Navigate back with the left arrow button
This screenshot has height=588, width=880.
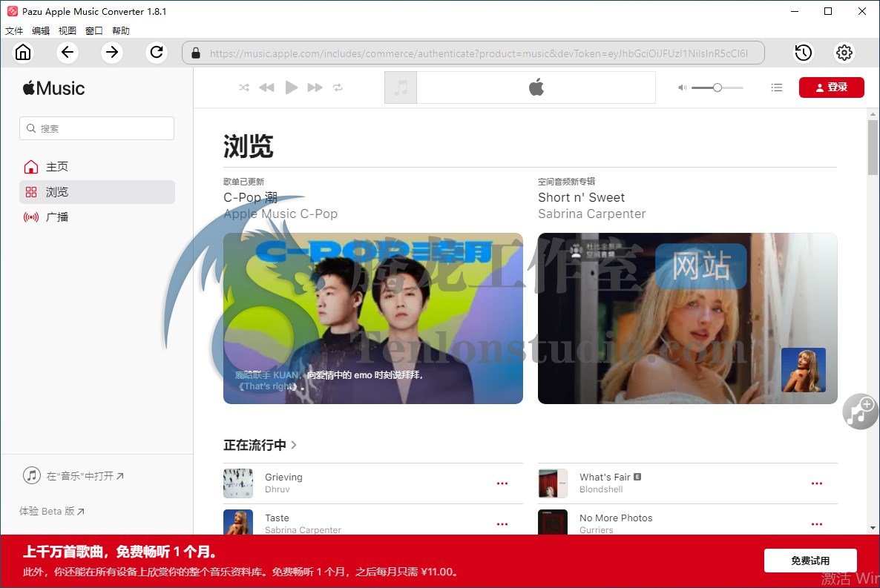[68, 52]
